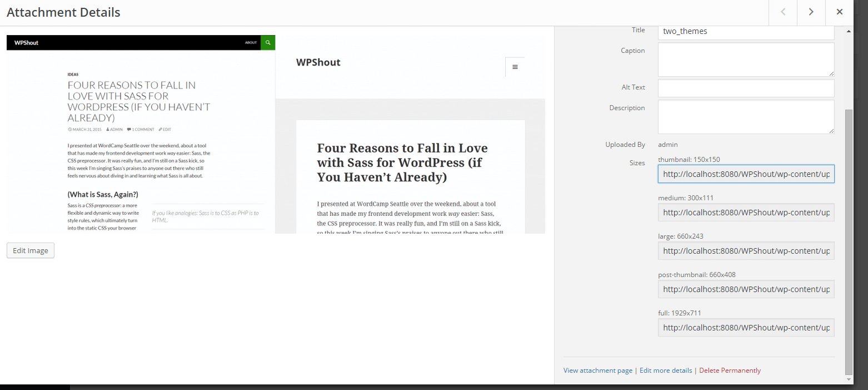Select the thumbnail 150x150 URL field
Viewport: 868px width, 390px height.
pyautogui.click(x=746, y=174)
